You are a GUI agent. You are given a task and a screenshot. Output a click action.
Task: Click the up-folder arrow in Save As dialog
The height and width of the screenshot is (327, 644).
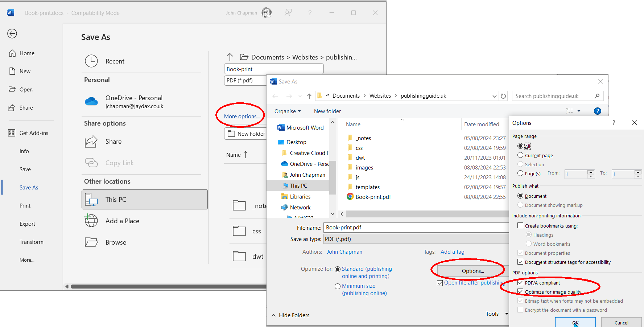click(309, 96)
